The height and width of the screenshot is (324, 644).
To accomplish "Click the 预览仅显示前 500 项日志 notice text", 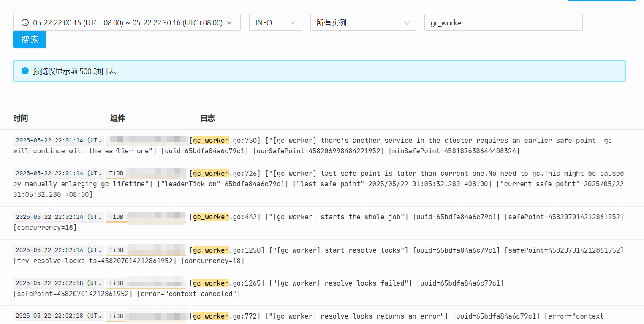I will point(74,71).
